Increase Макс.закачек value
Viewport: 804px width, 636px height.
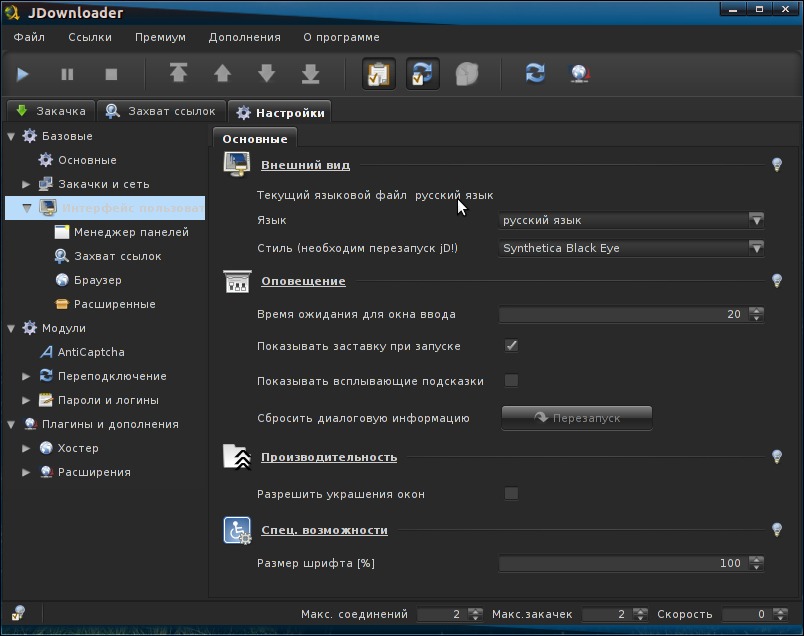click(x=640, y=610)
